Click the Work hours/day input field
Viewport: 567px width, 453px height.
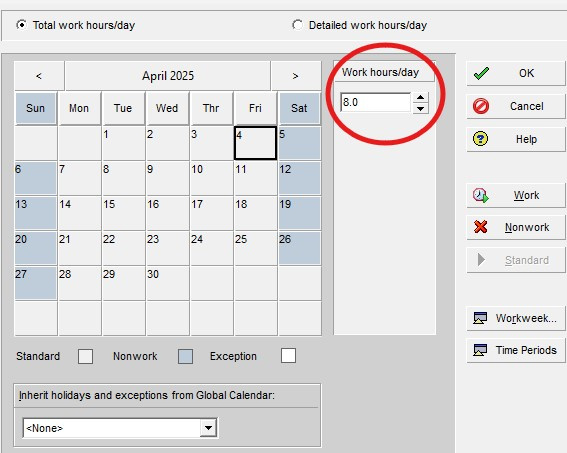pos(375,102)
